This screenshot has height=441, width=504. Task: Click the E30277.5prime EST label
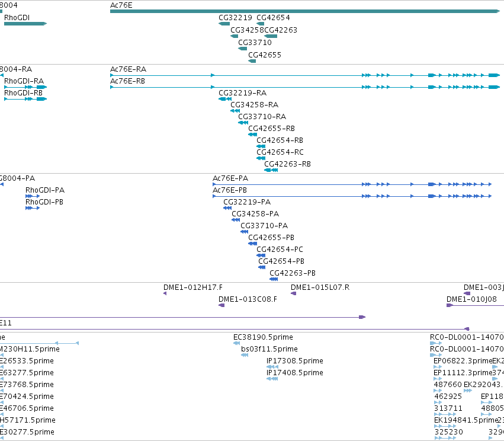click(x=27, y=432)
